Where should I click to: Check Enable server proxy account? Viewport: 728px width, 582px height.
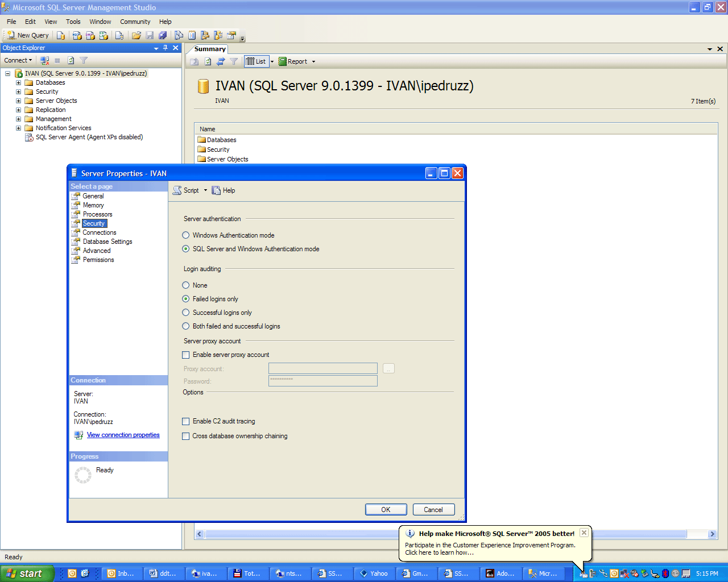pyautogui.click(x=185, y=355)
